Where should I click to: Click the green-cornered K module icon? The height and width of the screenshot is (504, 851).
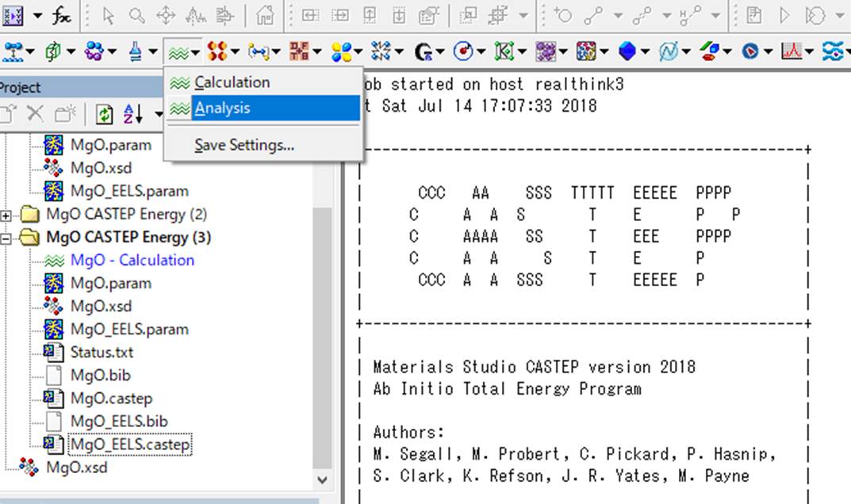point(504,52)
